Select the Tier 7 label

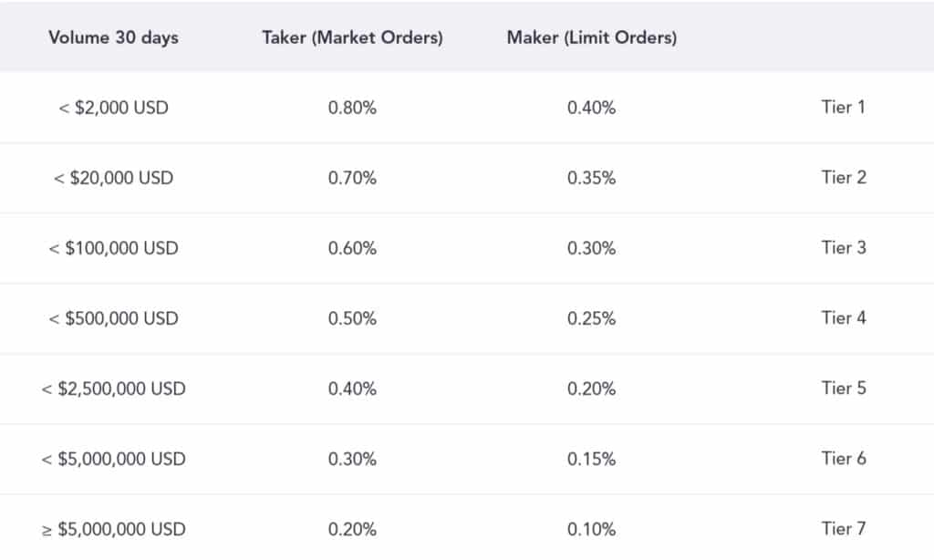pyautogui.click(x=843, y=528)
